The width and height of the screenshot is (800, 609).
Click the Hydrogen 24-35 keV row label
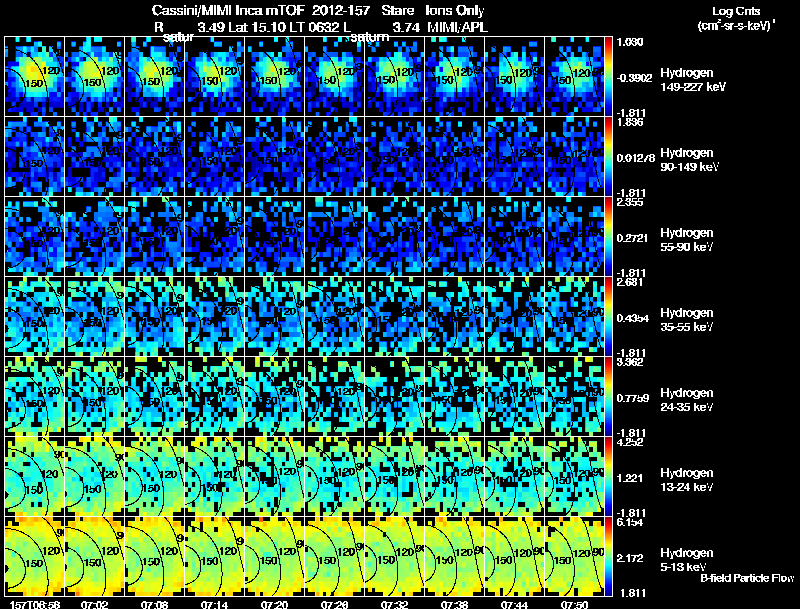pyautogui.click(x=687, y=400)
